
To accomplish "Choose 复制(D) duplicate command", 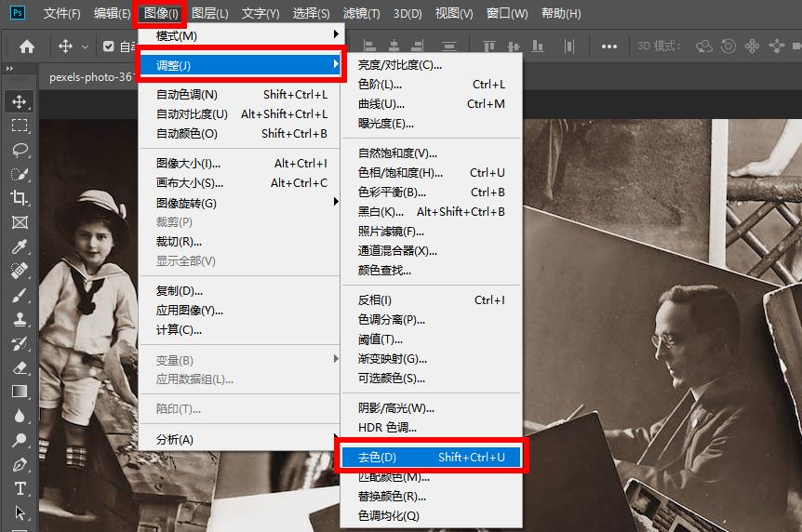I will 241,290.
